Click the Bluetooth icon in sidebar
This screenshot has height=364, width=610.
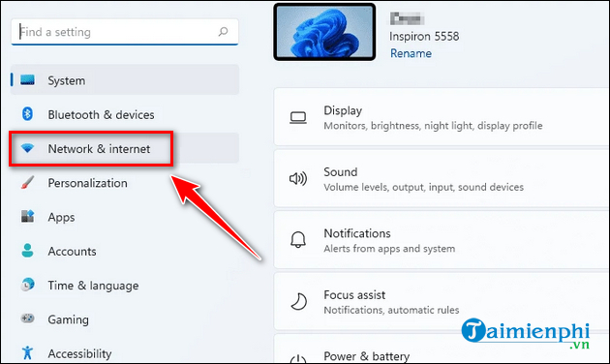[27, 114]
